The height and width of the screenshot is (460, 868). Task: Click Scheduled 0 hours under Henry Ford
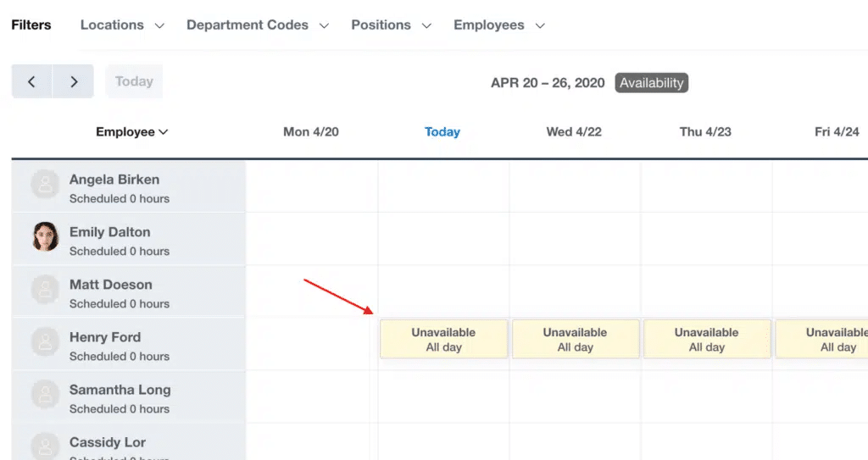click(x=120, y=357)
